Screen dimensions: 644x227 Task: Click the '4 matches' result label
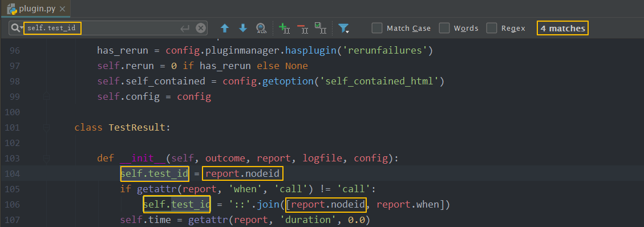pos(562,29)
